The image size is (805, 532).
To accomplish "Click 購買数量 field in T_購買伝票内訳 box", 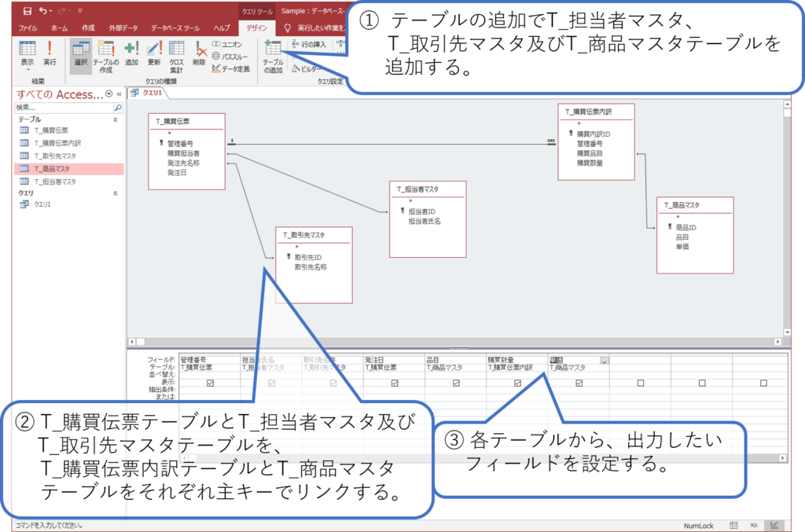I will point(590,163).
